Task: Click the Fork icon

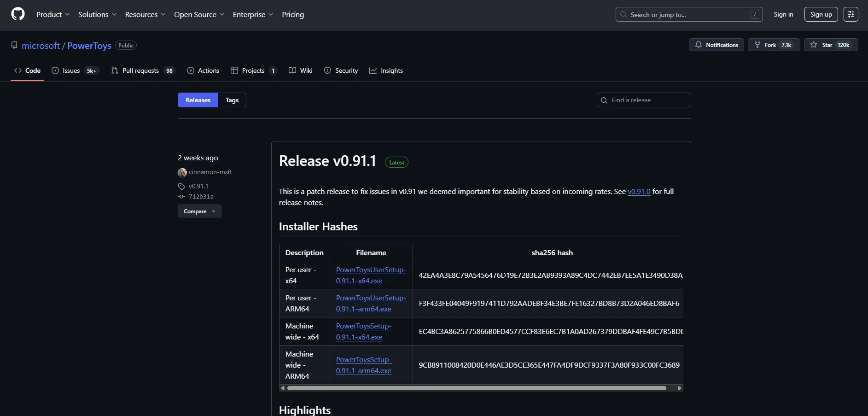Action: coord(757,45)
